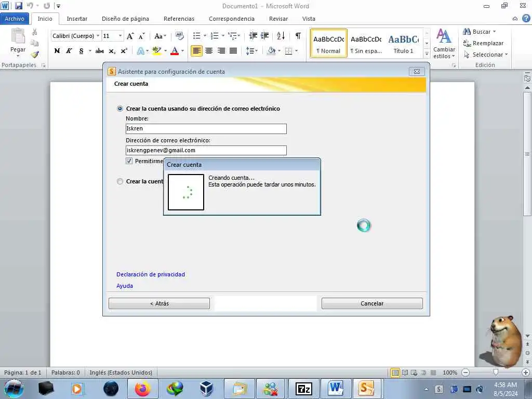Viewport: 532px width, 399px height.
Task: Switch to the Insertar tab
Action: tap(77, 19)
